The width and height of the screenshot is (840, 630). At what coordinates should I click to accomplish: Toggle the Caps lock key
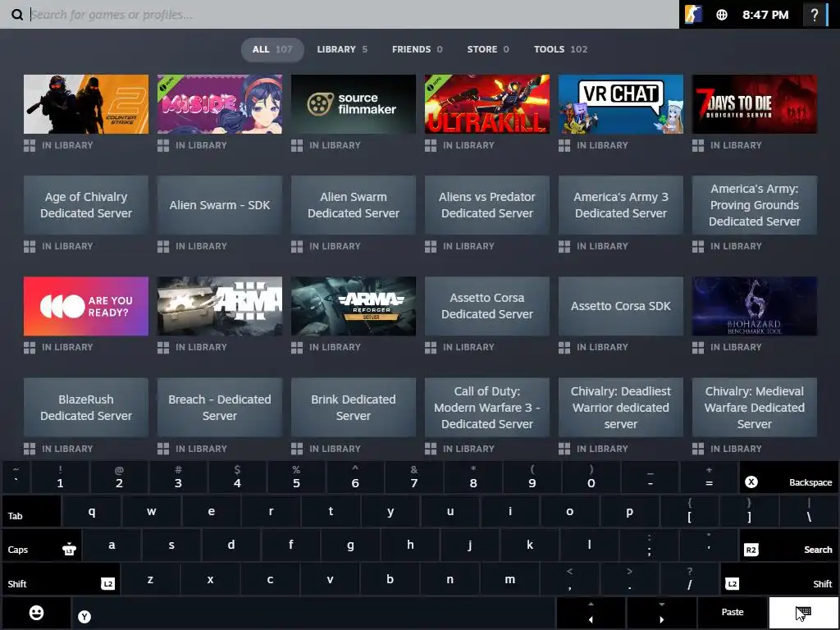point(42,545)
